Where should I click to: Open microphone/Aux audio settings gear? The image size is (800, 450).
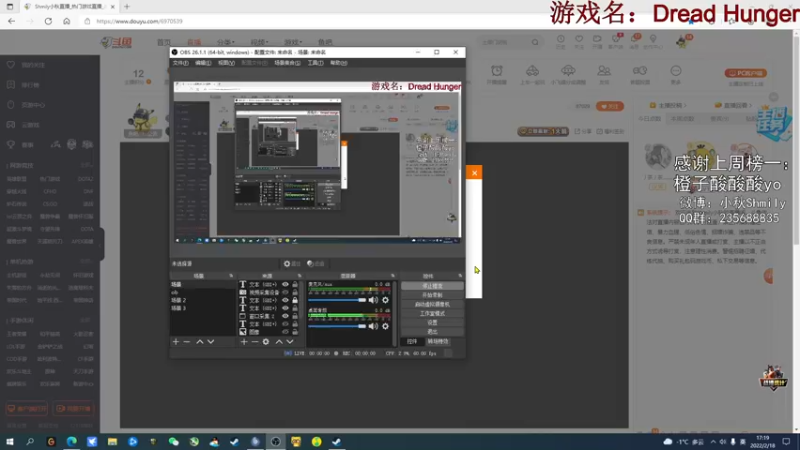click(x=386, y=300)
